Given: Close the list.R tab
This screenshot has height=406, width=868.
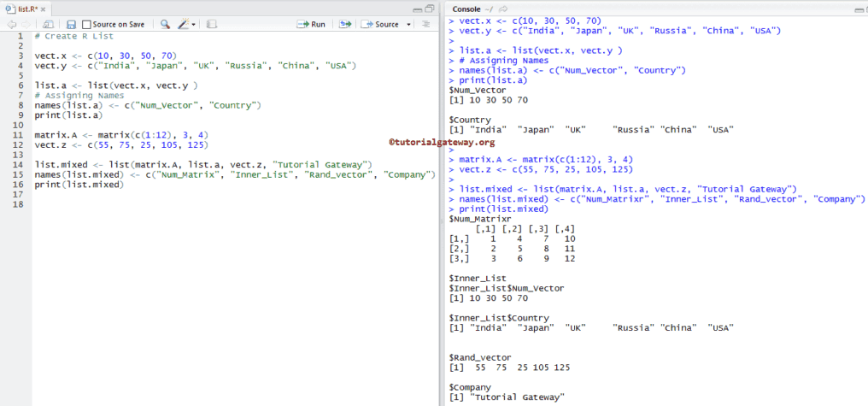Looking at the screenshot, I should coord(44,9).
